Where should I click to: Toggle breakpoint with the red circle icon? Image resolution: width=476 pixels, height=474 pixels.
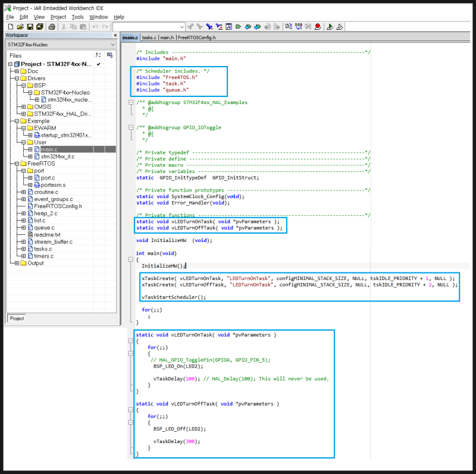[318, 27]
